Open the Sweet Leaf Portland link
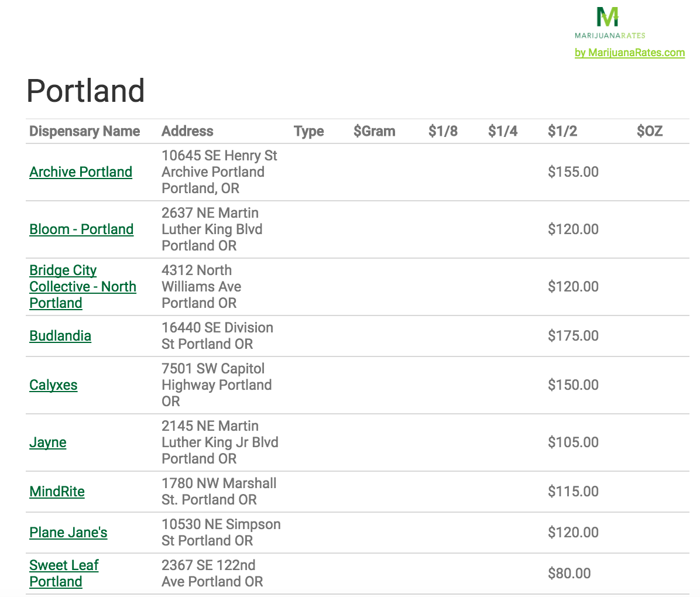700x597 pixels. [x=64, y=574]
